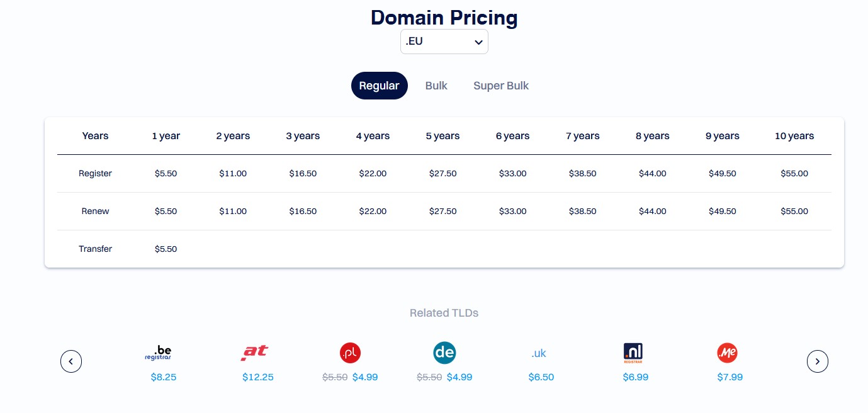Click the $7.99 price under .Me
This screenshot has width=868, height=413.
(x=730, y=377)
